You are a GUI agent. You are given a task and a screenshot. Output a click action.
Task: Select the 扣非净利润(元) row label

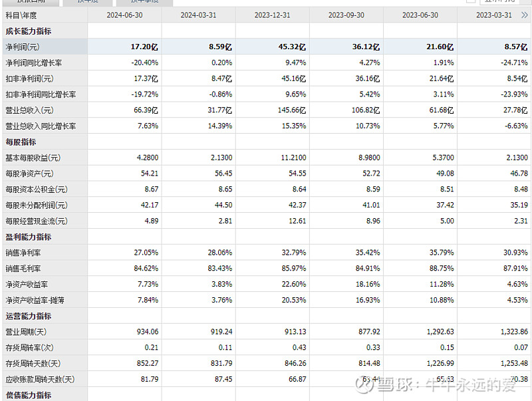[x=29, y=78]
